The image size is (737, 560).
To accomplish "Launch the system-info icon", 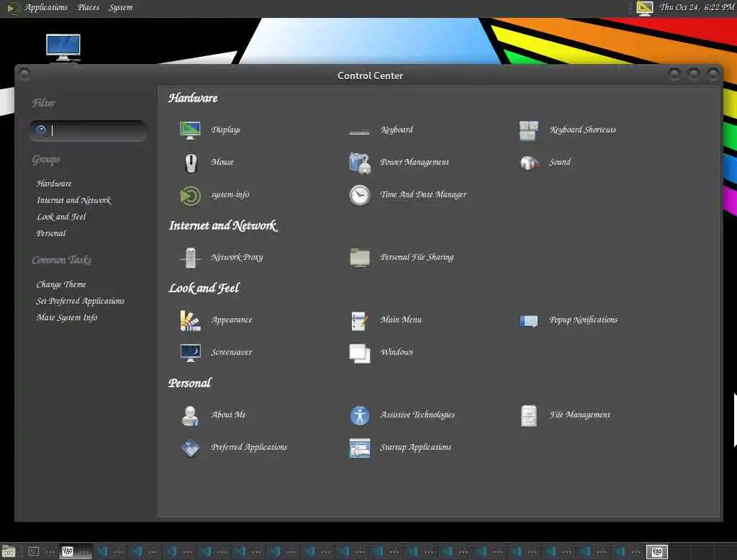I will [x=190, y=196].
